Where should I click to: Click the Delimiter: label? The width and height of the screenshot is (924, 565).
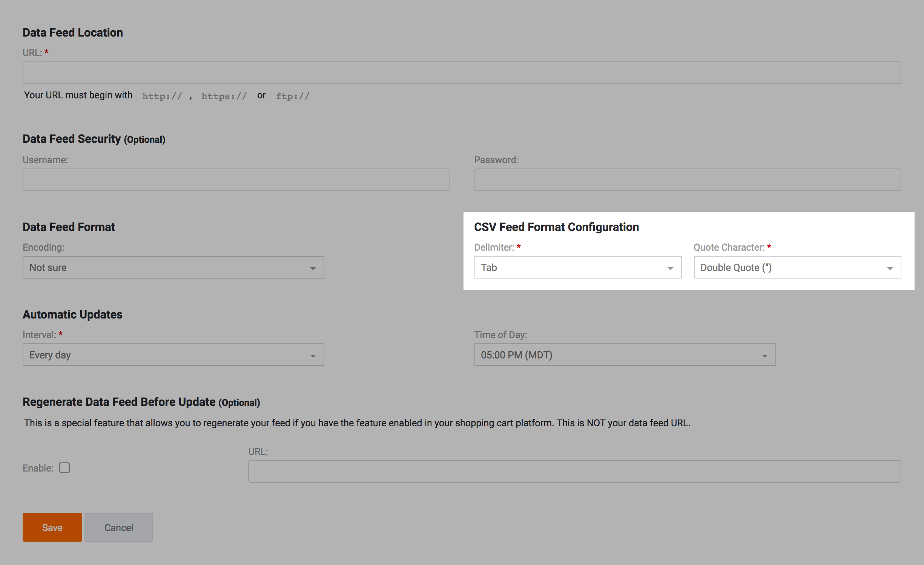[494, 247]
